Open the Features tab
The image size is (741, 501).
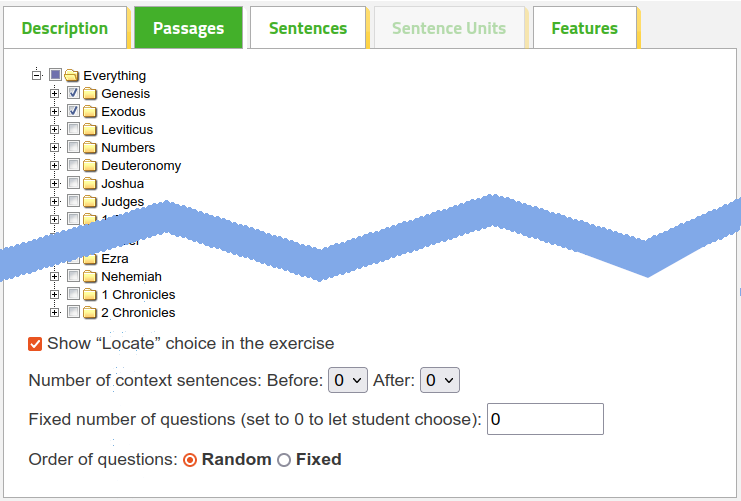(585, 28)
